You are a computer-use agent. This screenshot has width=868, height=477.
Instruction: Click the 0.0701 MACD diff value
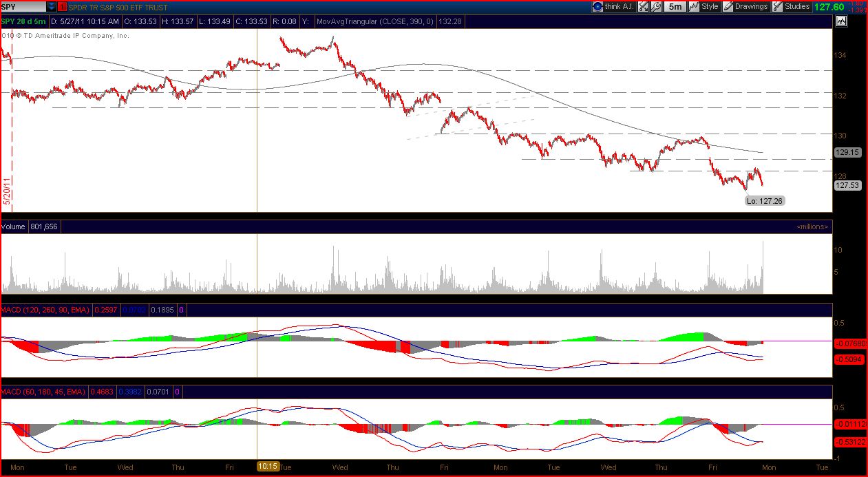click(157, 392)
